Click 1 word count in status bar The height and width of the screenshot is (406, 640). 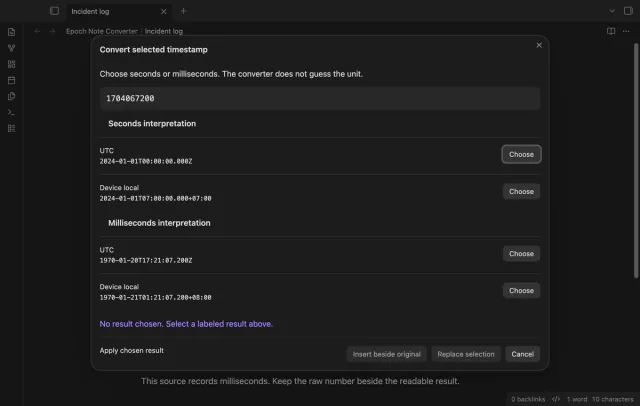click(577, 399)
